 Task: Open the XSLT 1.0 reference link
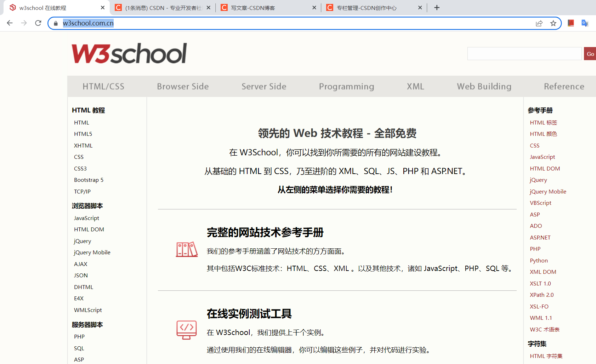(540, 284)
